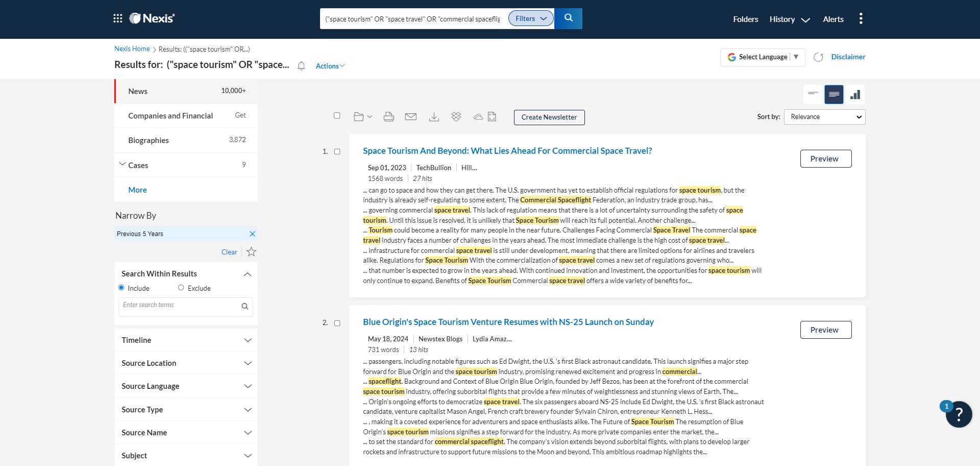Screen dimensions: 980x466
Task: Collapse Search Within Results section
Action: pyautogui.click(x=248, y=274)
